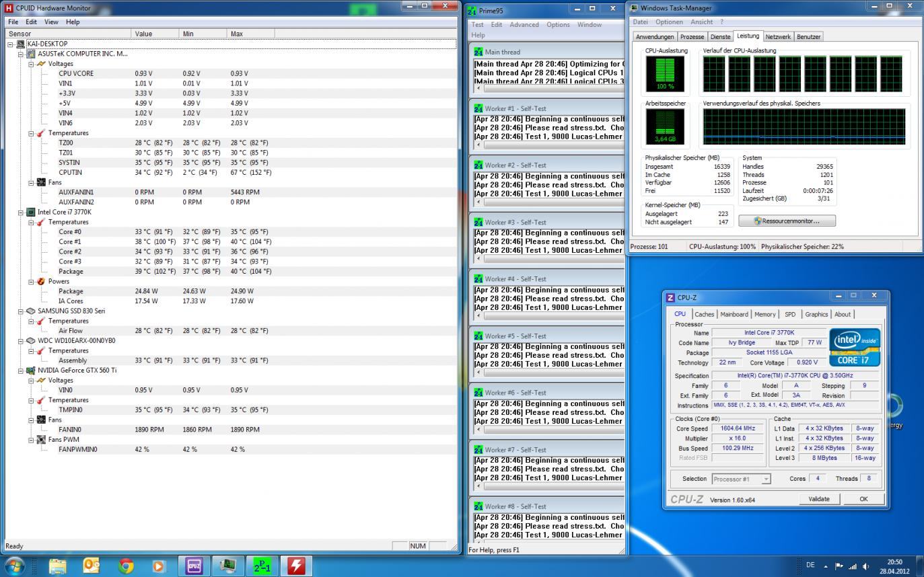Switch to Netzwerk tab in Task Manager
Image resolution: width=924 pixels, height=577 pixels.
tap(778, 37)
